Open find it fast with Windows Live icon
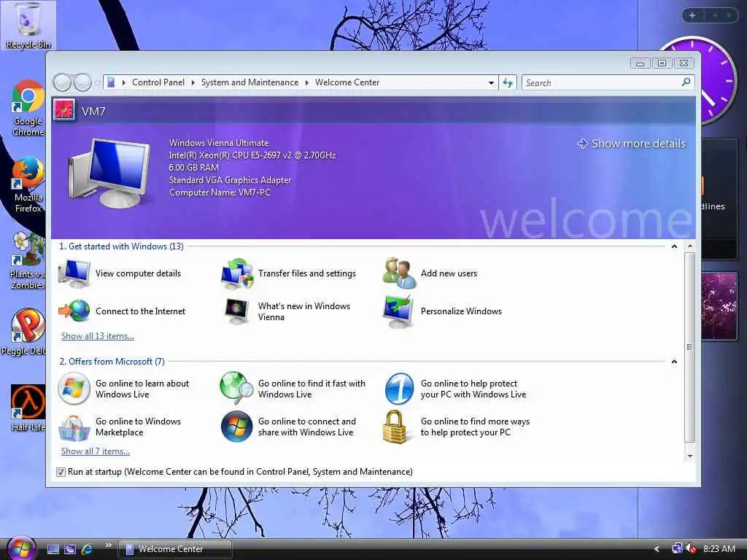The width and height of the screenshot is (747, 560). click(x=237, y=388)
